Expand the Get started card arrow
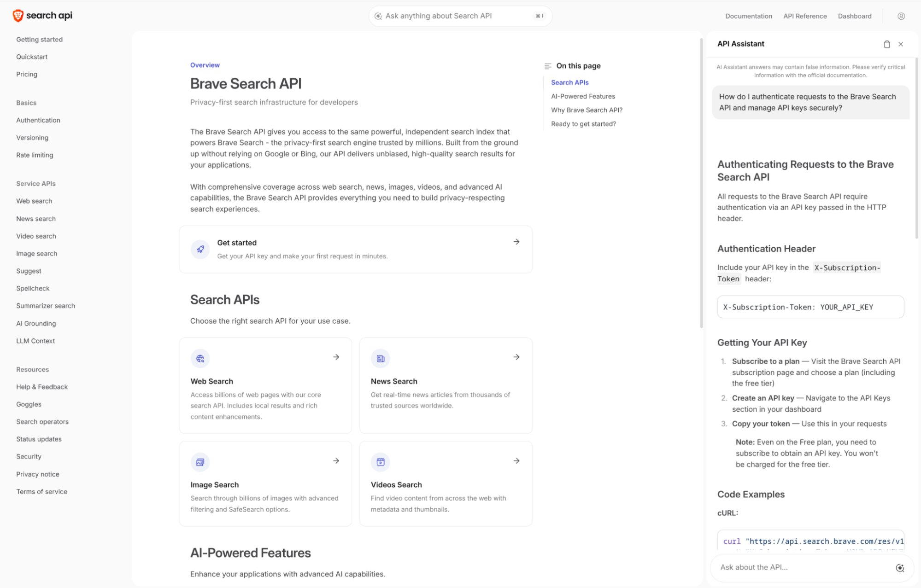 516,241
